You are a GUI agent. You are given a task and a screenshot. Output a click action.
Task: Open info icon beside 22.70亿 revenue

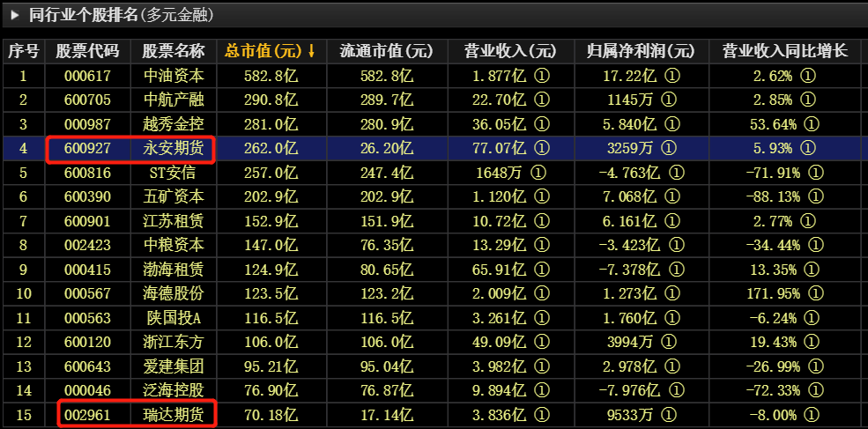542,100
